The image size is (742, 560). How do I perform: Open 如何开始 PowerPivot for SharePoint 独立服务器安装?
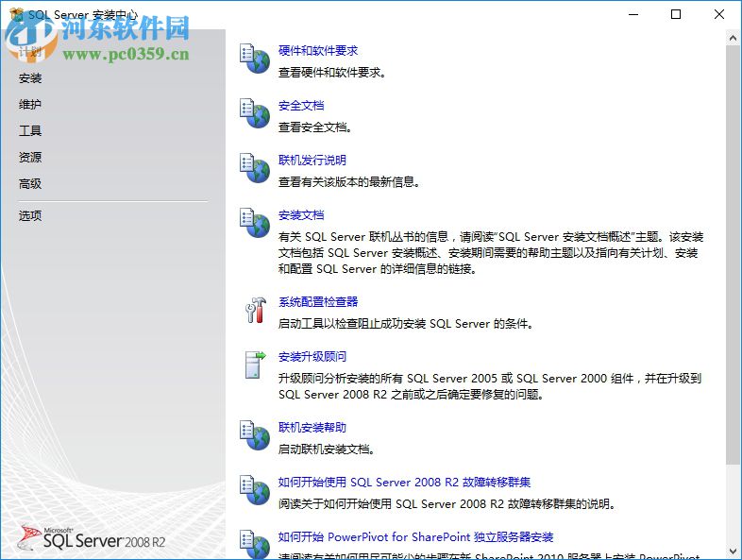[416, 536]
